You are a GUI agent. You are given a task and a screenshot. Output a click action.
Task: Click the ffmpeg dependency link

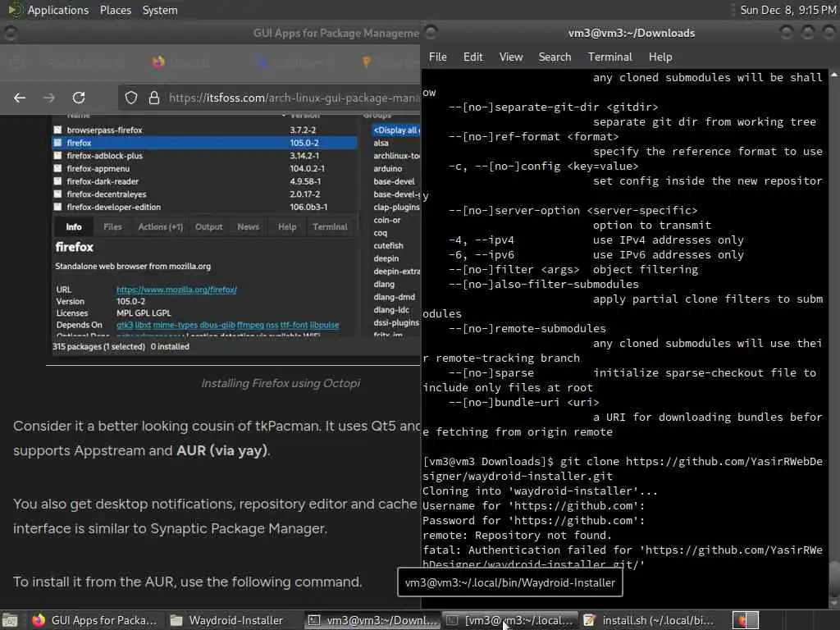click(250, 325)
